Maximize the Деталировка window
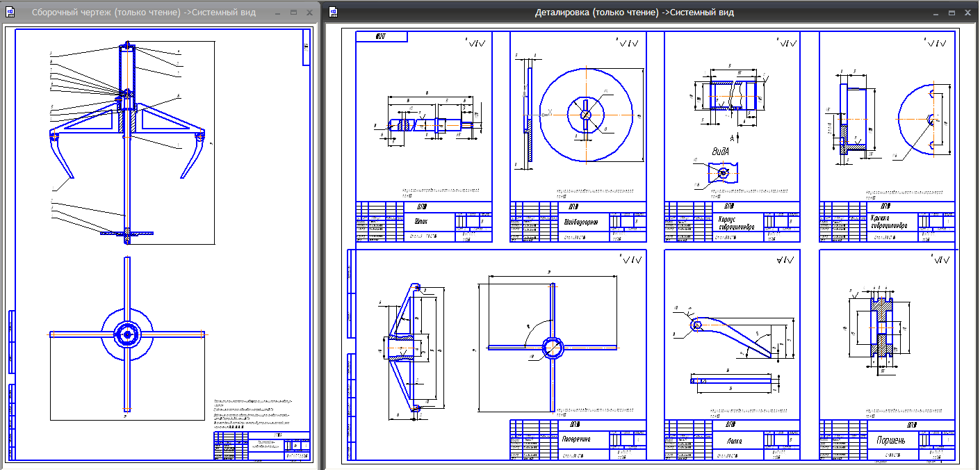 (952, 13)
